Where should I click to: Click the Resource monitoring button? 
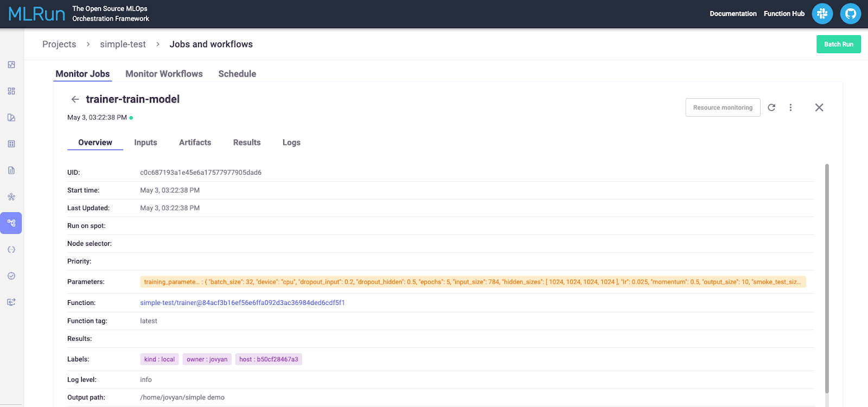coord(723,107)
